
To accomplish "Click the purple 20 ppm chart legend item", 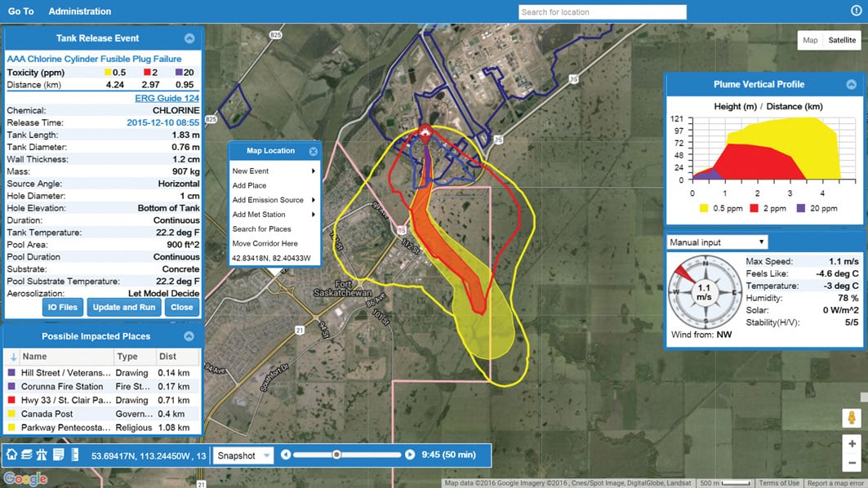I will coord(817,209).
